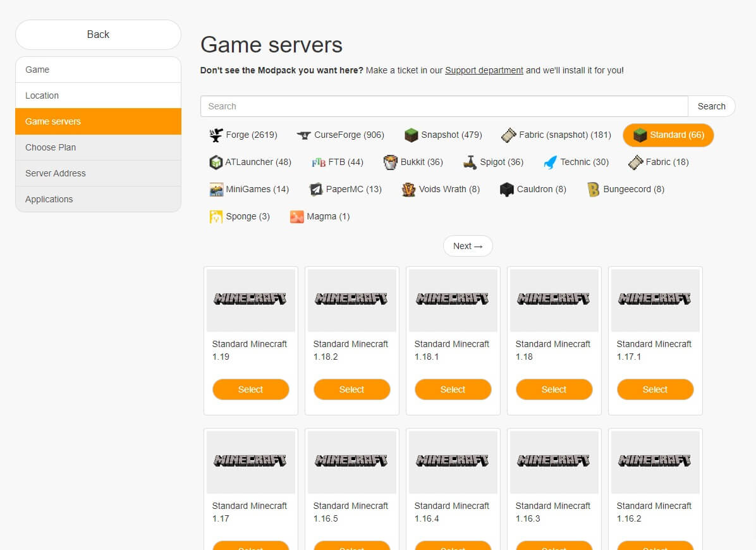Pick the Fabric (snapshot) scroll icon

pos(509,135)
